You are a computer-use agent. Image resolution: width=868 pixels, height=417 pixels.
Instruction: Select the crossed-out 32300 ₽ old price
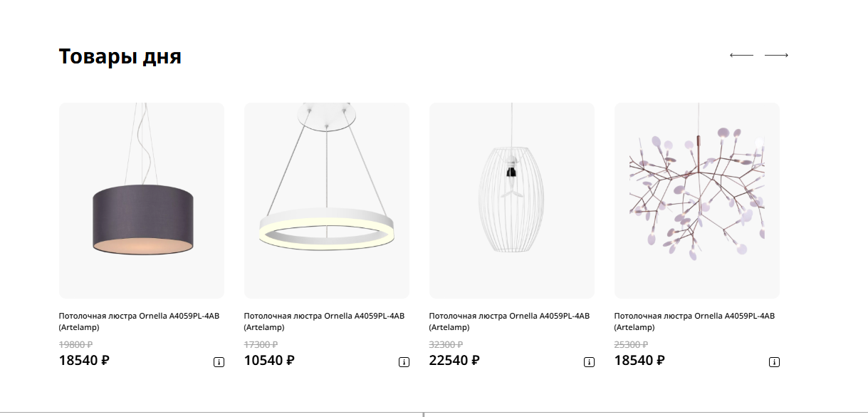click(446, 344)
